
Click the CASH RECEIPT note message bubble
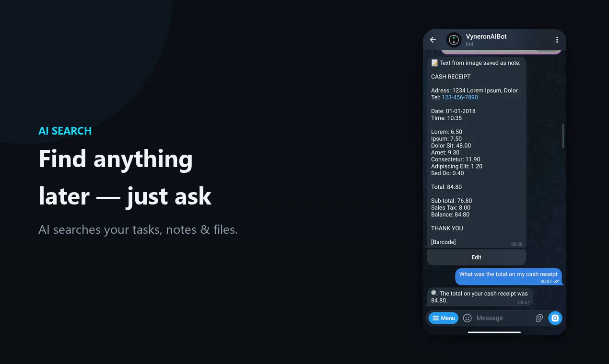coord(476,152)
